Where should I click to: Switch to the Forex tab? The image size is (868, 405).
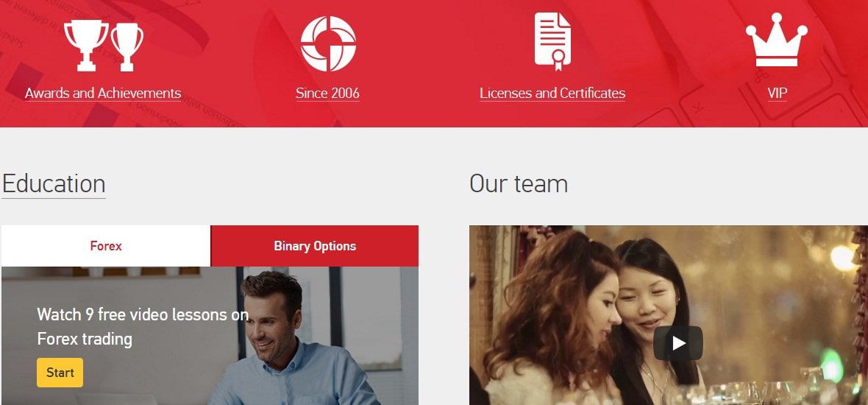tap(106, 246)
